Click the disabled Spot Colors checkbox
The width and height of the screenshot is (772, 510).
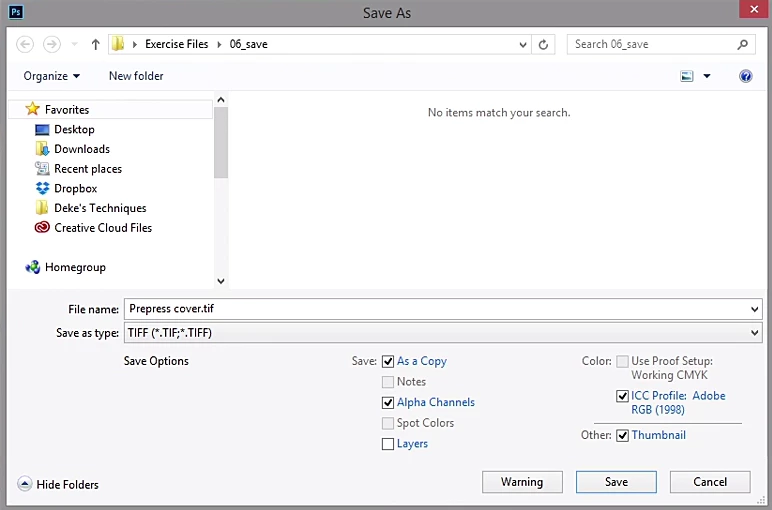(x=388, y=423)
